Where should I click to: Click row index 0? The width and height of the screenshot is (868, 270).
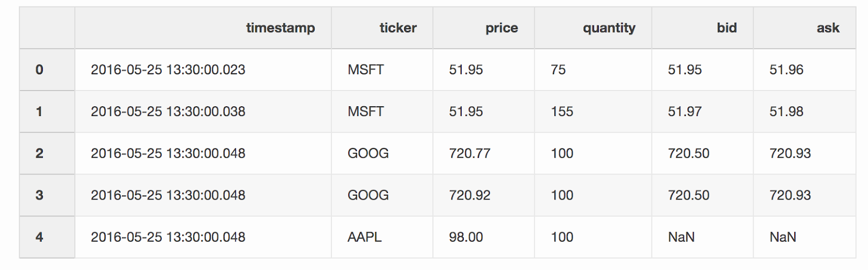pyautogui.click(x=39, y=70)
